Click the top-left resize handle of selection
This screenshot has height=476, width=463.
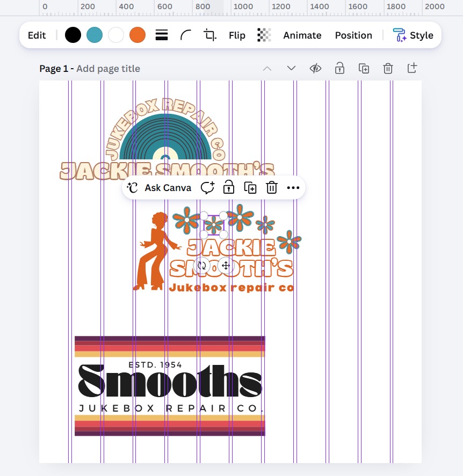tap(204, 216)
